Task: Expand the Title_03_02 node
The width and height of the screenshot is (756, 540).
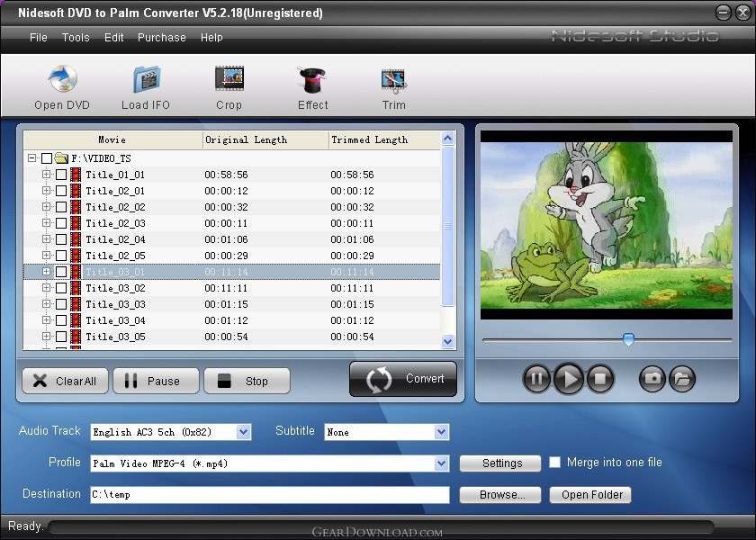Action: 46,287
